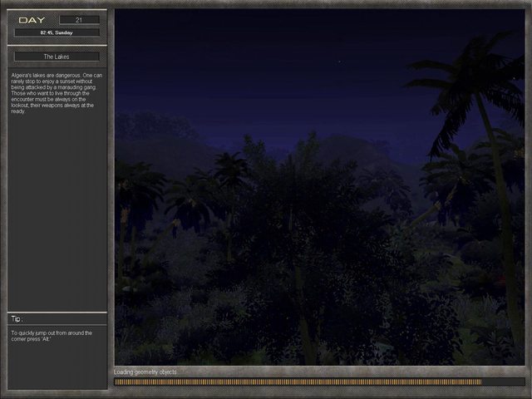532x399 pixels.
Task: Click the tip text about pressing Alt
Action: [52, 336]
